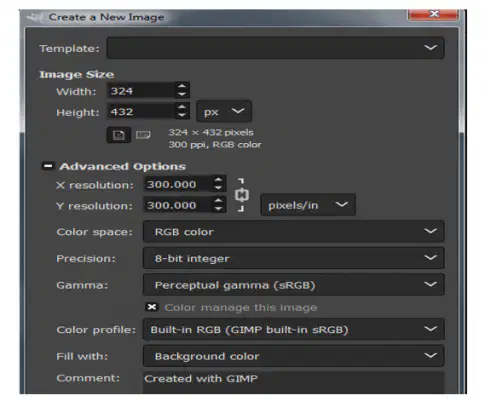Collapse Advanced Options section

[x=48, y=166]
